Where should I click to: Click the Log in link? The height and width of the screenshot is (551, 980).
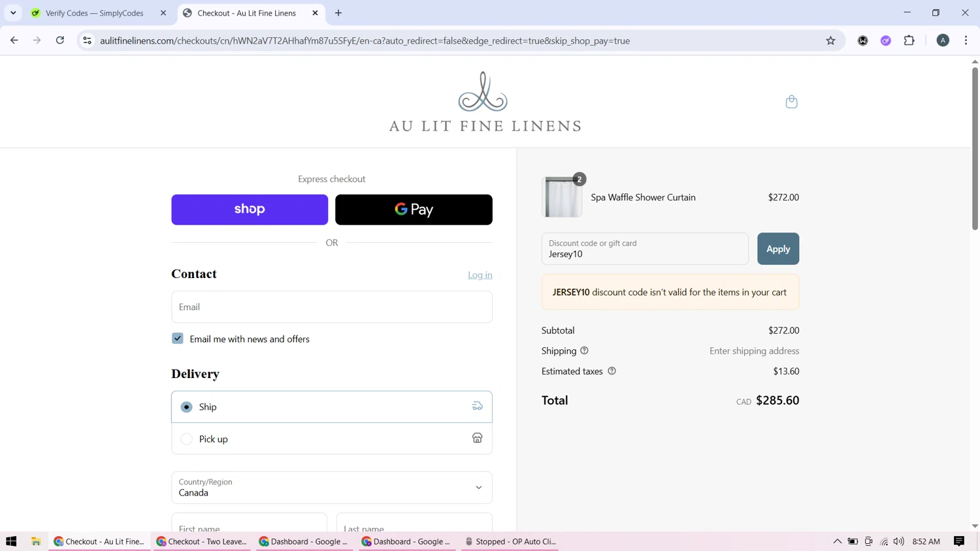[480, 275]
